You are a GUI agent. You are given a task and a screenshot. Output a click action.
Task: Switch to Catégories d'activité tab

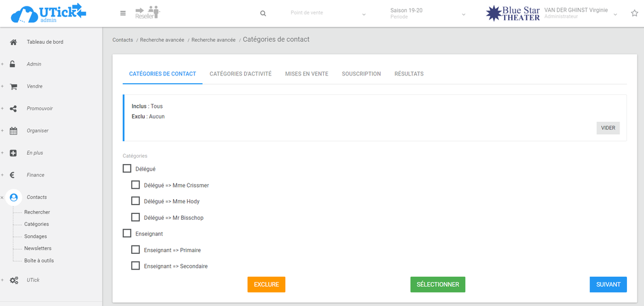(x=241, y=74)
